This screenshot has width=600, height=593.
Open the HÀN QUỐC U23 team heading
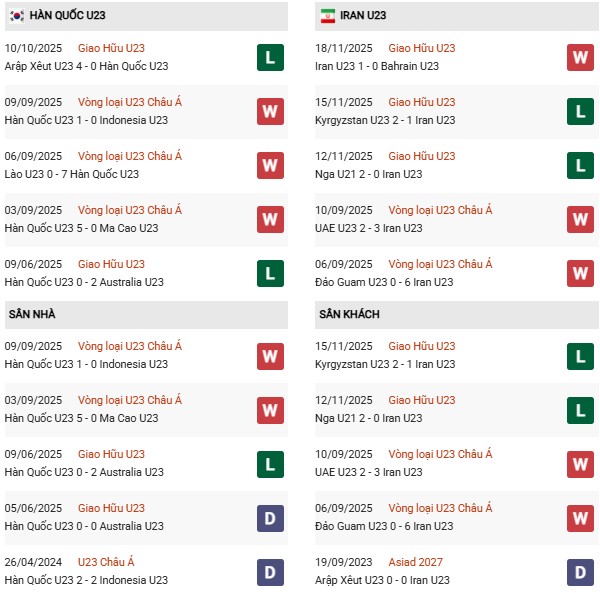(x=68, y=16)
